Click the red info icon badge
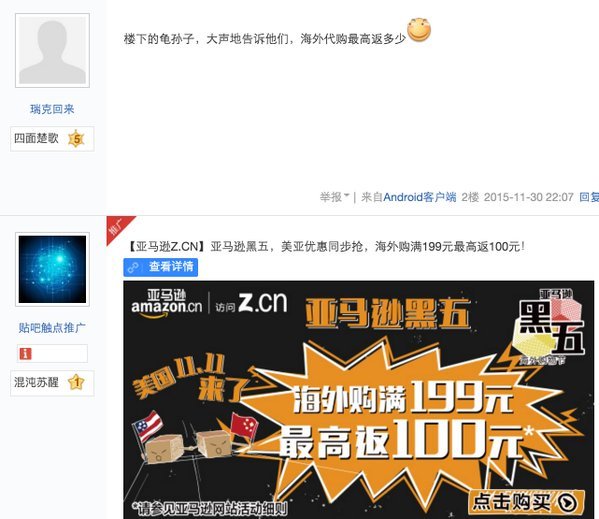Viewport: 599px width, 519px height. (x=25, y=354)
